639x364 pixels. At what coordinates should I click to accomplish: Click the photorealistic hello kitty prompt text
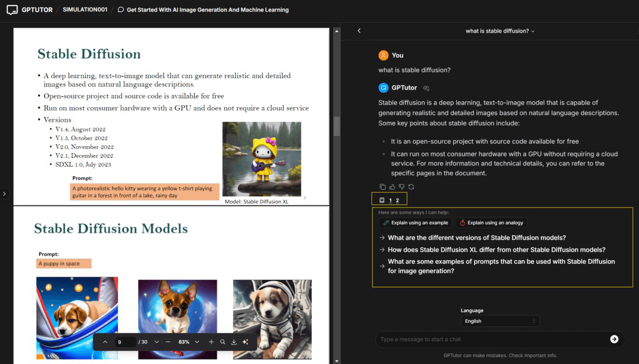click(x=145, y=192)
